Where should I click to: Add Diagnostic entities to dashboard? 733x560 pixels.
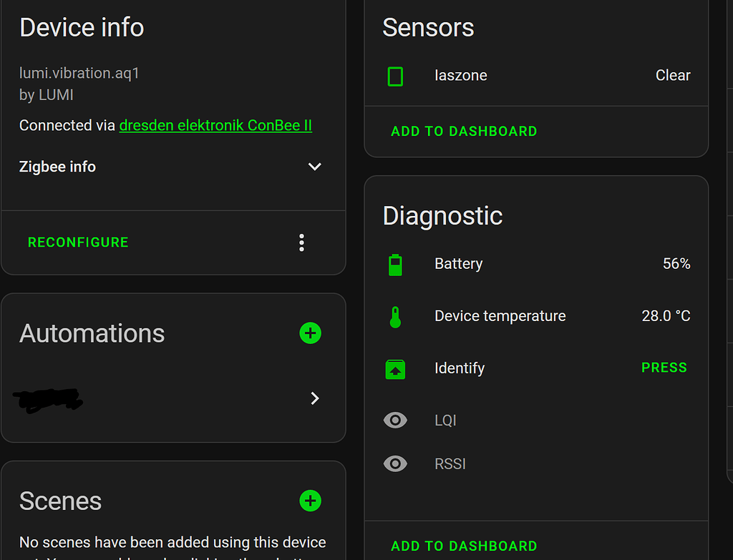tap(464, 546)
